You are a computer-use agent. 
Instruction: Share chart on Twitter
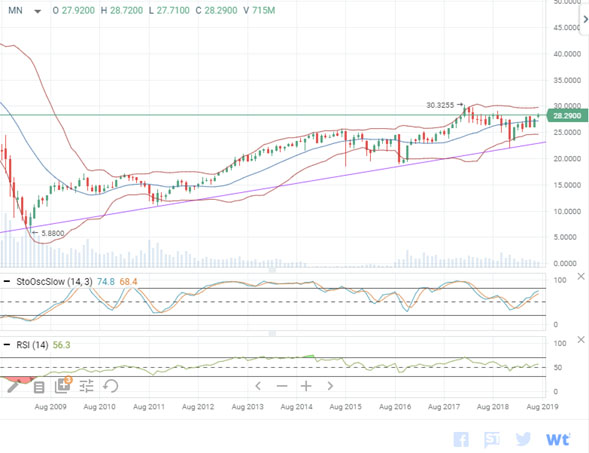(x=523, y=439)
